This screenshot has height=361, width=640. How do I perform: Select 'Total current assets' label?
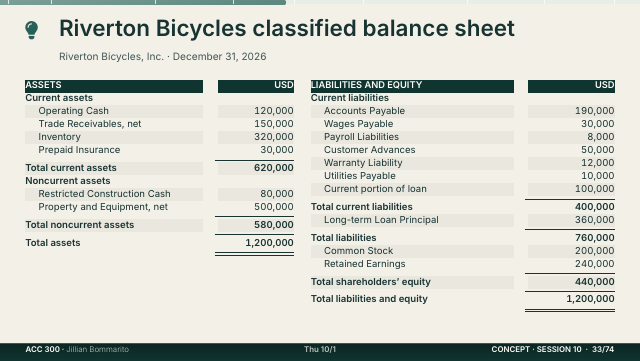tap(71, 168)
